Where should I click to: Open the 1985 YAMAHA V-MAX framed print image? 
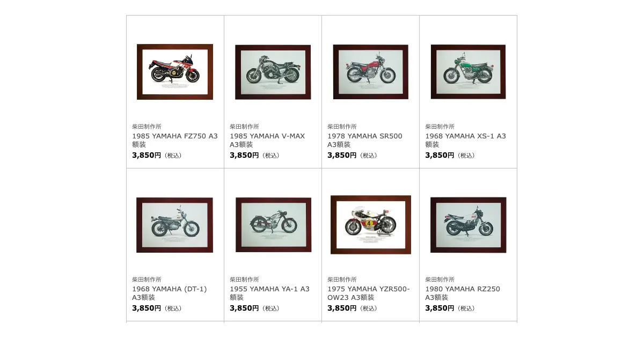[273, 72]
